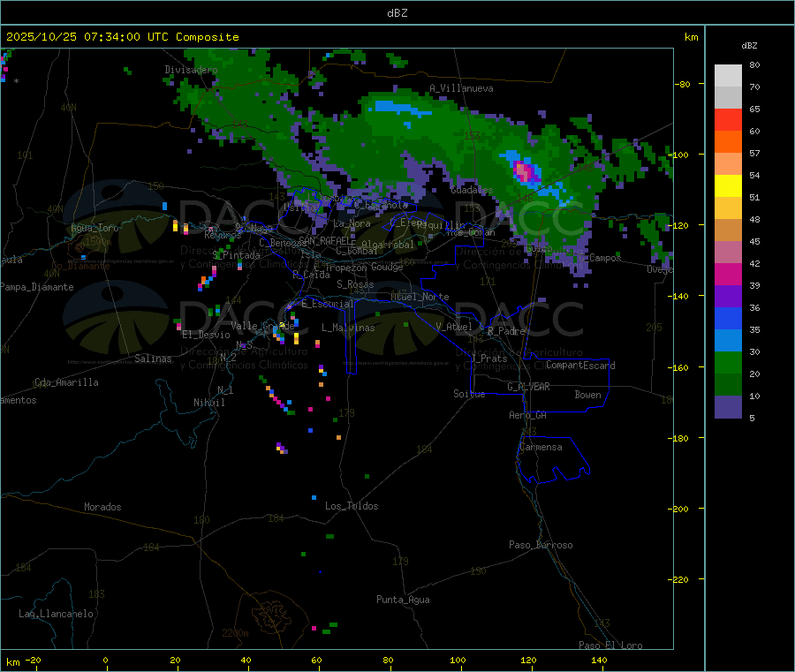
Task: Click the V_Atuel location label
Action: 454,327
